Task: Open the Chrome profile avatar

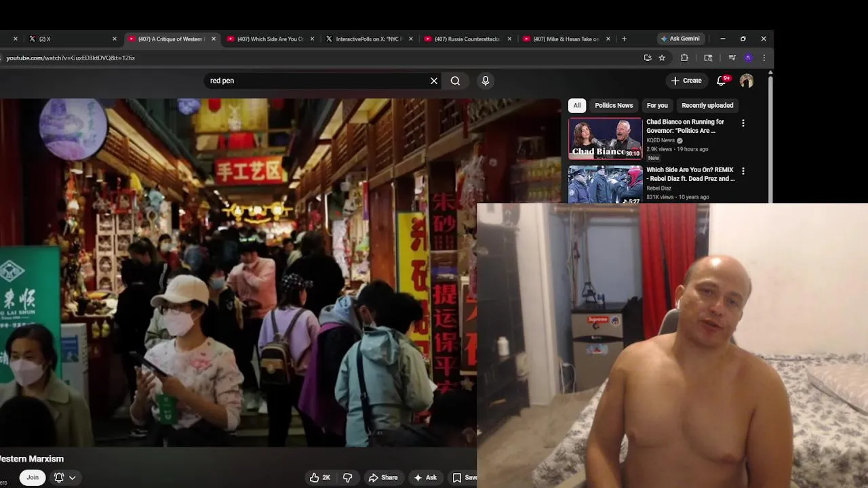Action: pyautogui.click(x=748, y=58)
